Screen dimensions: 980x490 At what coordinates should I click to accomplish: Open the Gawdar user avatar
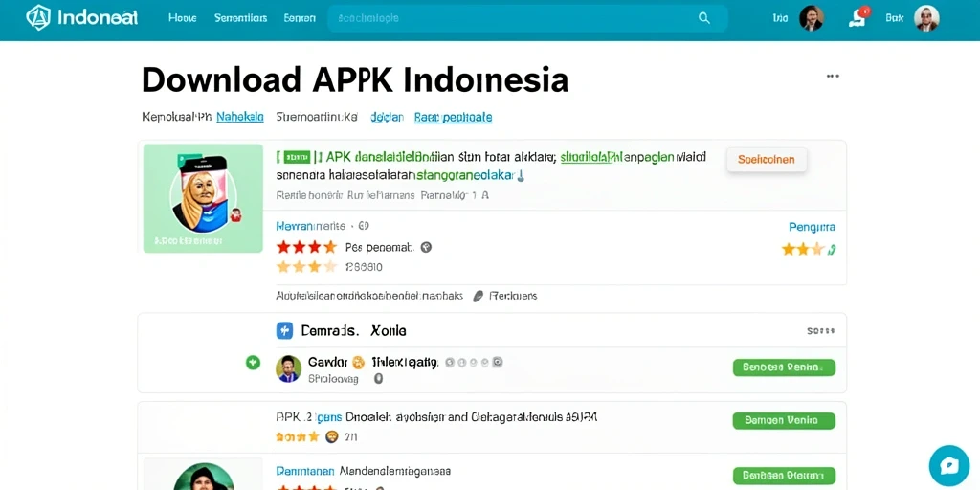click(x=288, y=368)
